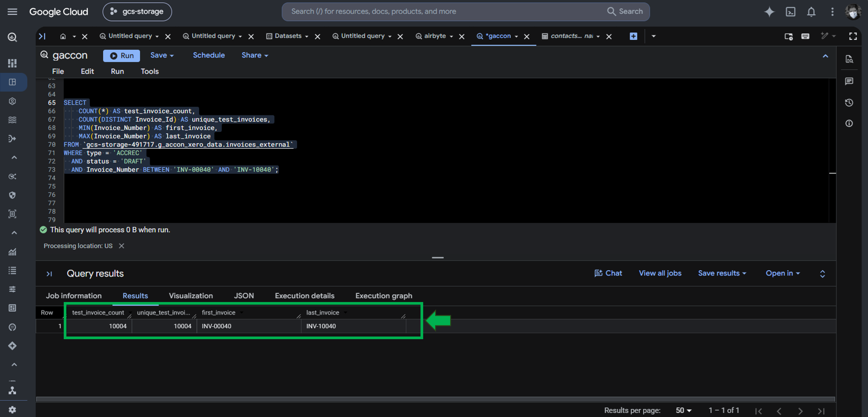Open query history clock icon in right panel
Viewport: 868px width, 417px height.
click(x=849, y=103)
